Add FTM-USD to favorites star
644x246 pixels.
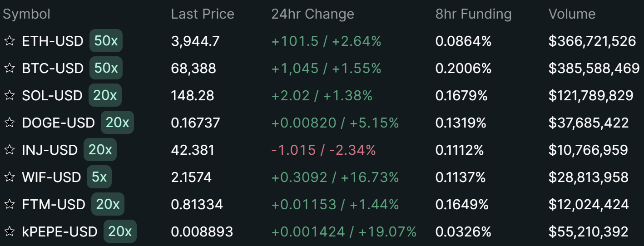(x=9, y=204)
